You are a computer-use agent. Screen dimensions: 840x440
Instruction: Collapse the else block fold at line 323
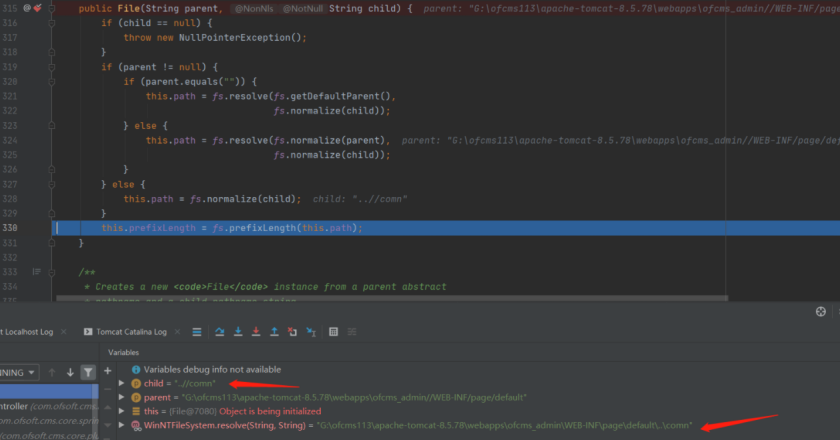[52, 125]
